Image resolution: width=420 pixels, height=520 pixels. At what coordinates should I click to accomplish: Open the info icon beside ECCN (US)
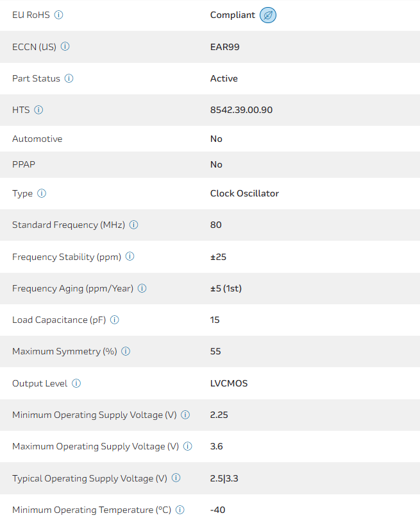[x=65, y=46]
